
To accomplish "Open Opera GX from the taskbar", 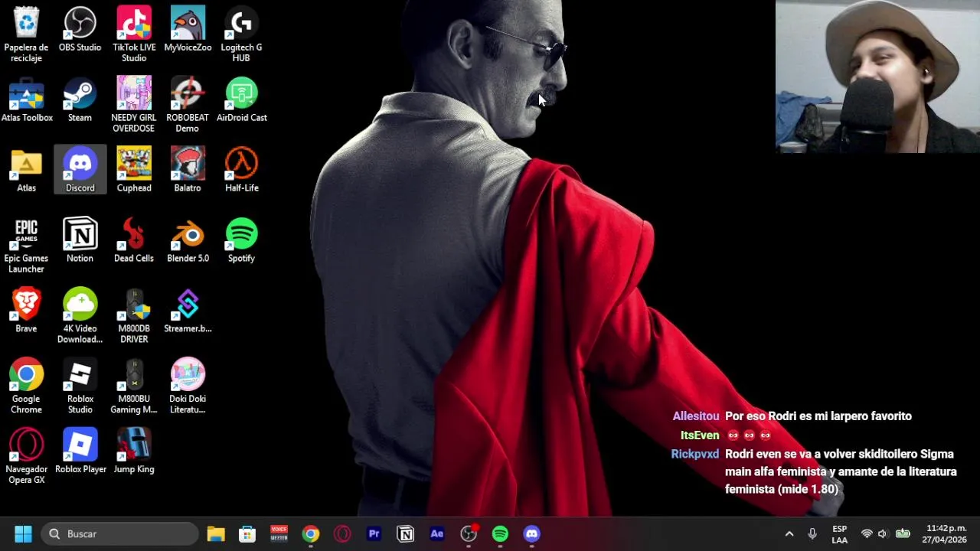I will click(342, 533).
